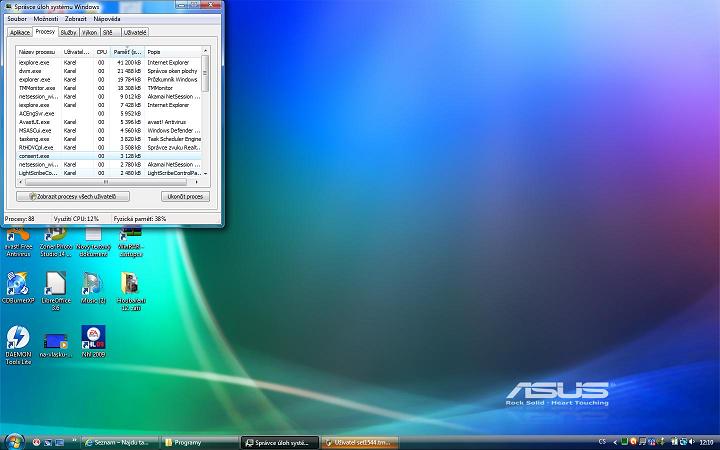Viewport: 720px width, 450px height.
Task: Select the taskeng.exe process row
Action: tap(109, 139)
